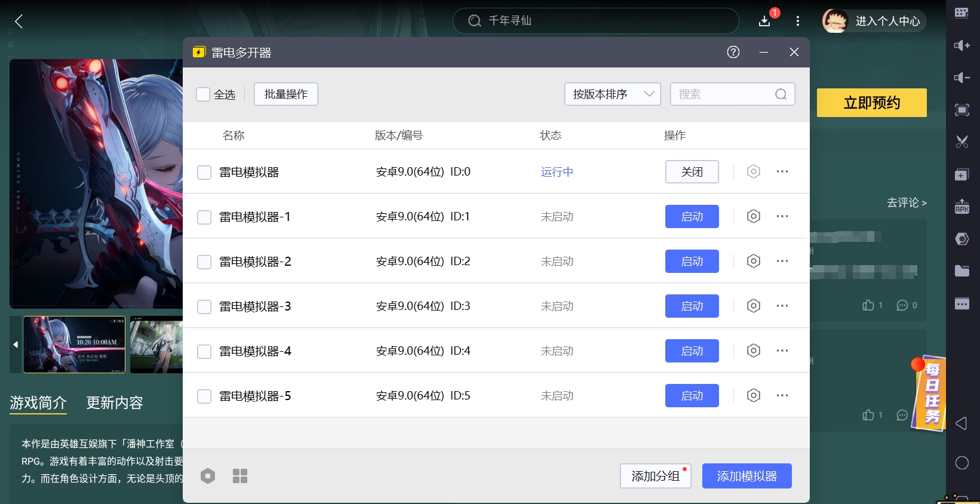Open more options menu for 雷电模拟器-4
980x504 pixels.
pyautogui.click(x=782, y=351)
